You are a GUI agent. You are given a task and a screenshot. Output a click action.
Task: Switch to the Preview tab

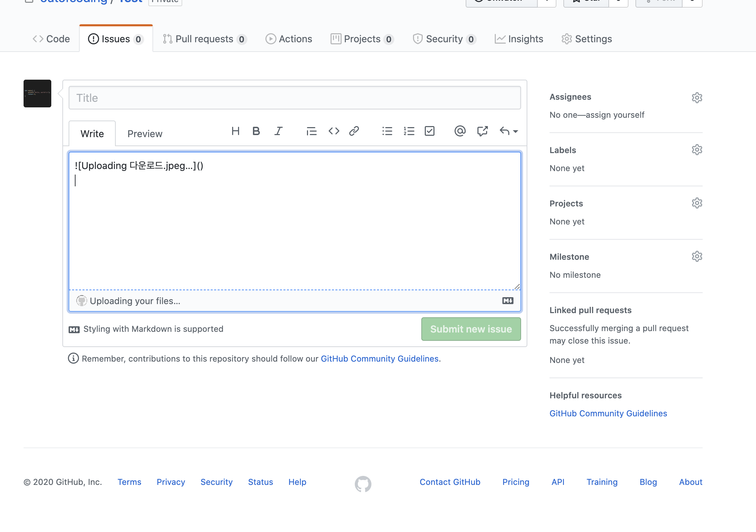(145, 134)
